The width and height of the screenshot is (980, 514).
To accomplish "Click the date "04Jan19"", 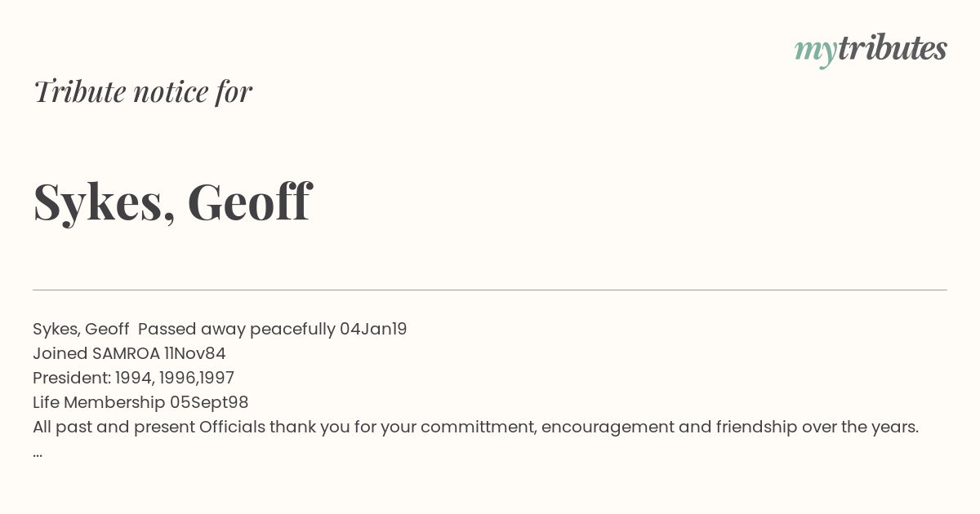I will (373, 329).
